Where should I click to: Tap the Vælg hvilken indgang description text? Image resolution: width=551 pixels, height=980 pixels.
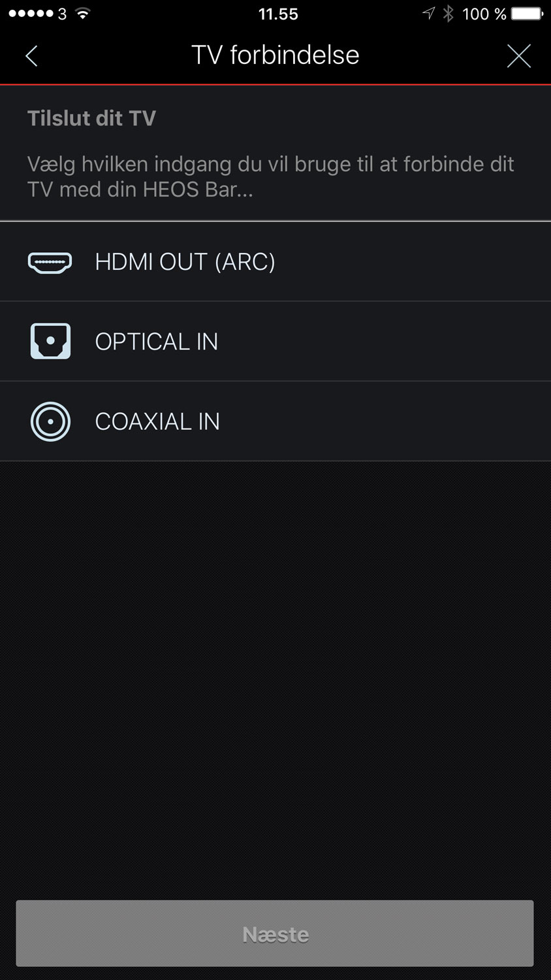271,177
